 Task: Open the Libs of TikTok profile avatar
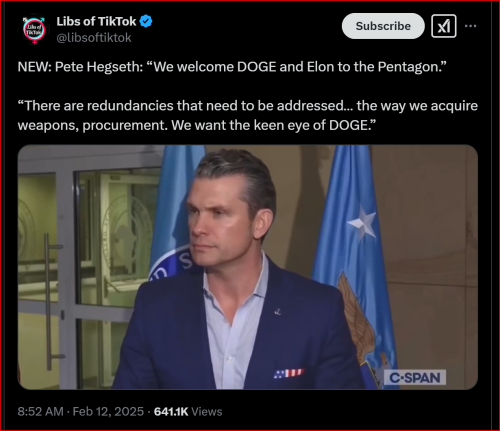pos(34,29)
